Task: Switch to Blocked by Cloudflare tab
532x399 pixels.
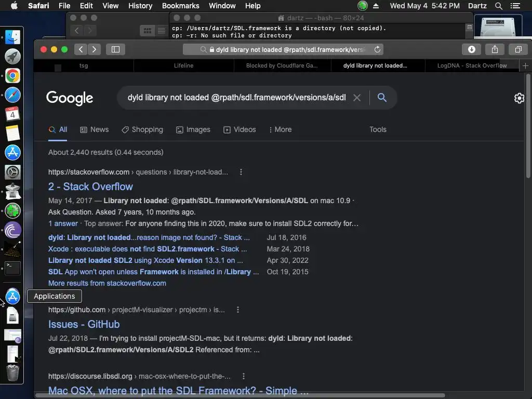Action: tap(282, 65)
